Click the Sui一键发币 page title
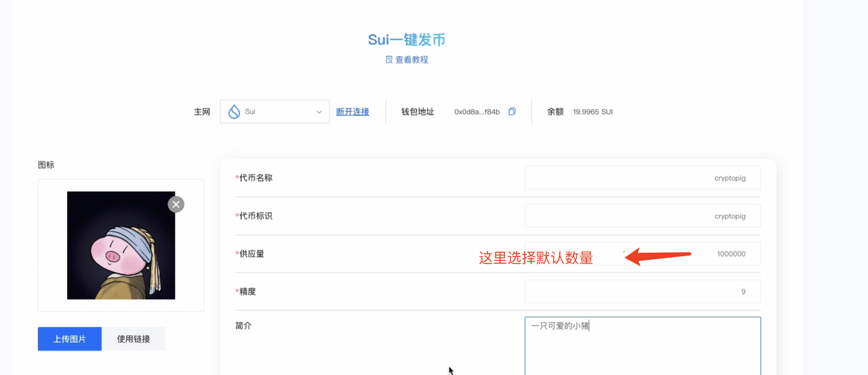 [x=406, y=40]
